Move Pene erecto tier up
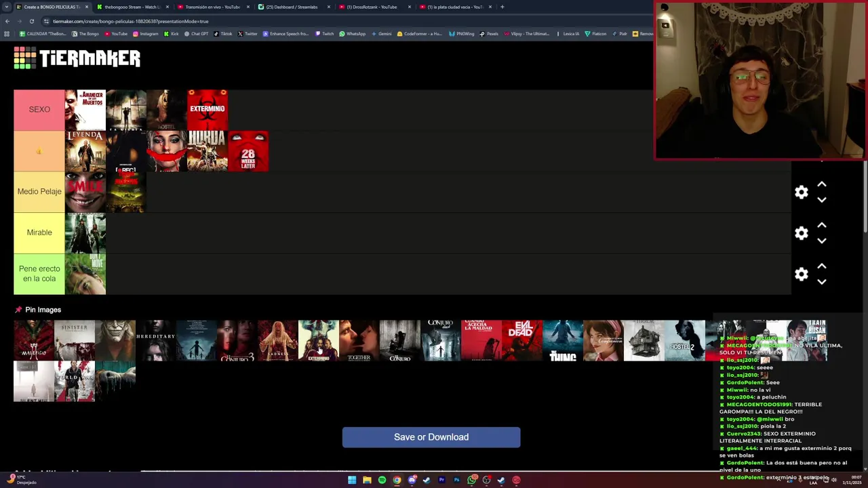The image size is (868, 488). click(x=822, y=266)
